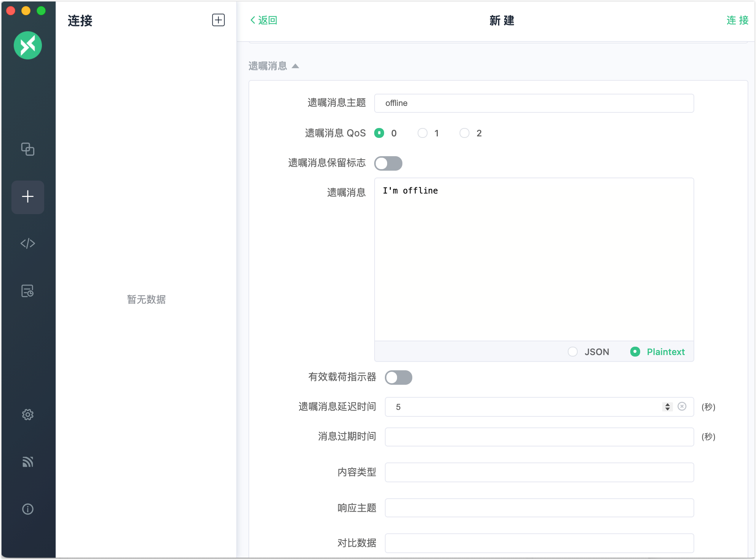Click 返回 to go back
The height and width of the screenshot is (560, 756).
pos(264,20)
